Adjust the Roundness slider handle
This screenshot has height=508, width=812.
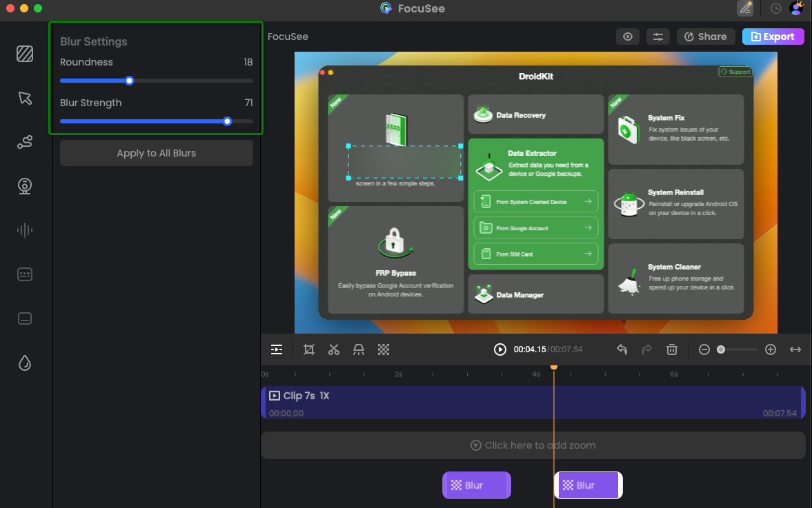coord(130,81)
